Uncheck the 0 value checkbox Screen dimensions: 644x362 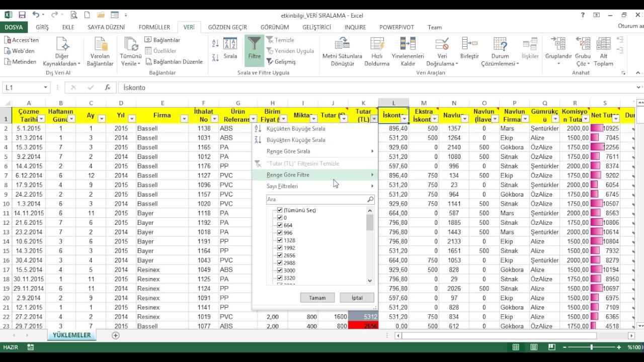coord(280,218)
